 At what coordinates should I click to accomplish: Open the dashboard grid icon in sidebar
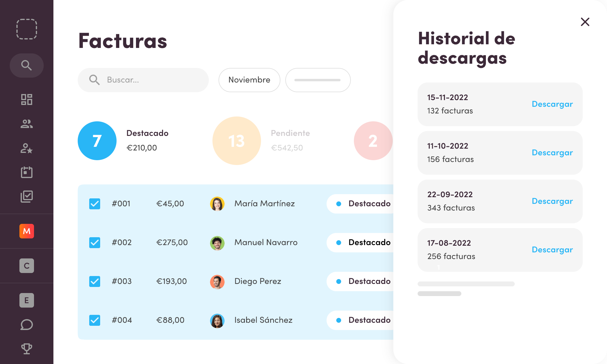27,99
